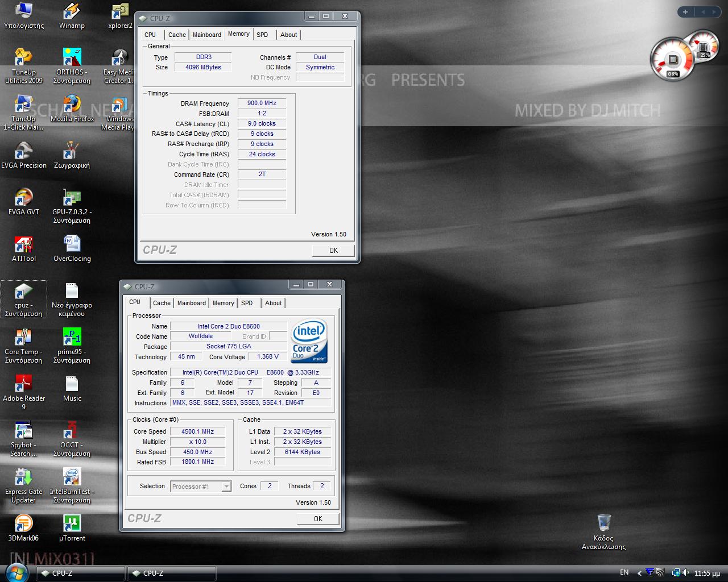
Task: Launch Winamp from the desktop
Action: point(72,16)
